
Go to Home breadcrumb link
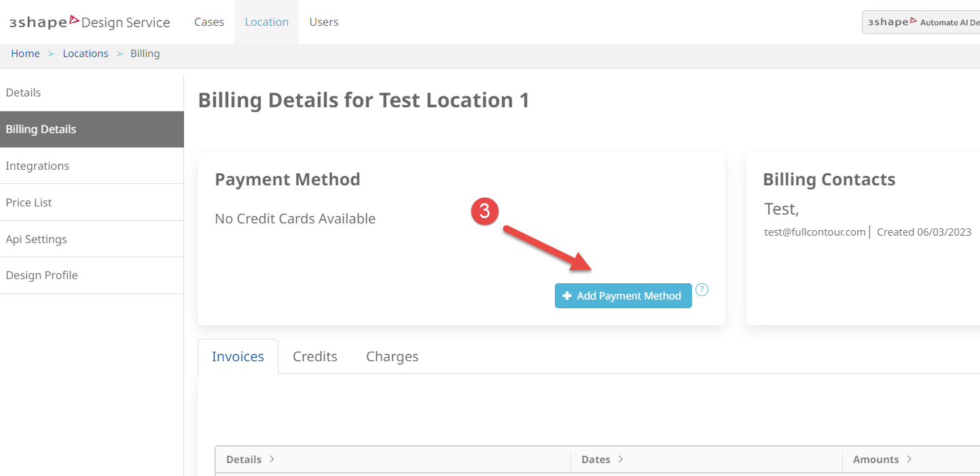coord(25,54)
